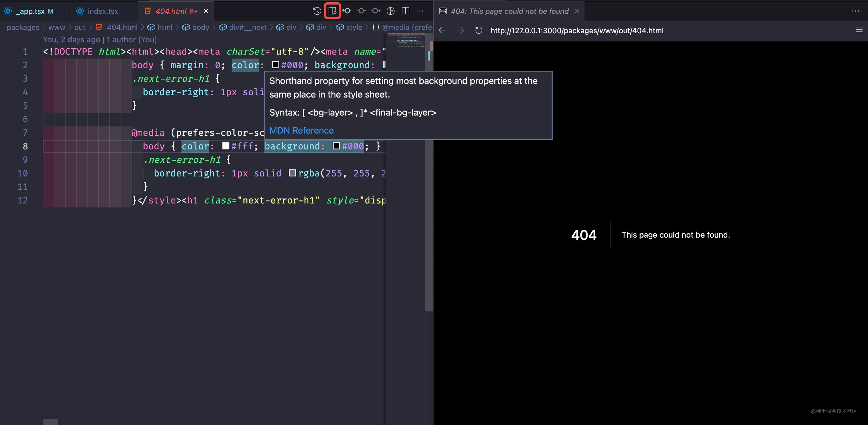Click the #fff color swatch on line 8
The image size is (868, 425).
(x=225, y=146)
